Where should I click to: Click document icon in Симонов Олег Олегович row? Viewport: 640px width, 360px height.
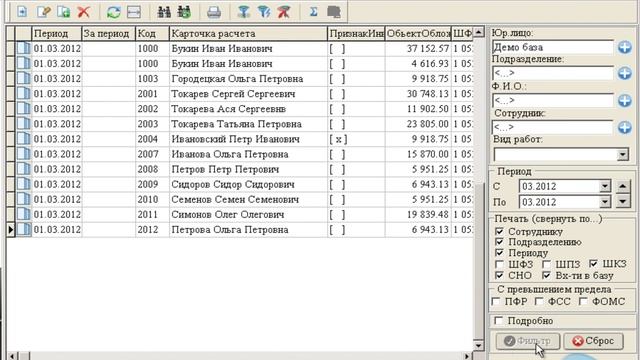click(x=24, y=215)
